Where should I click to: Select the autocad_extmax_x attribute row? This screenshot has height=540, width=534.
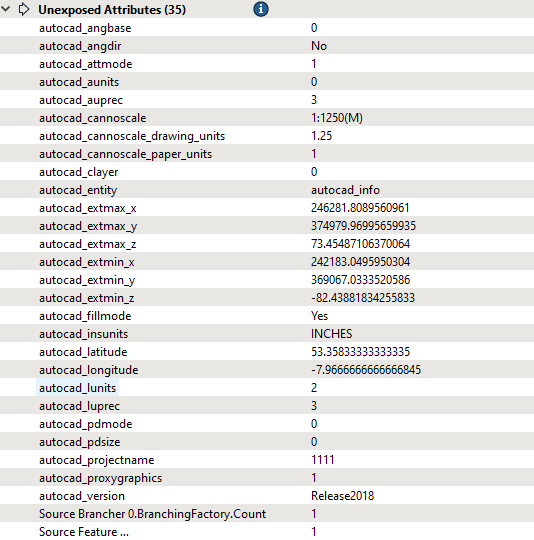pos(267,208)
